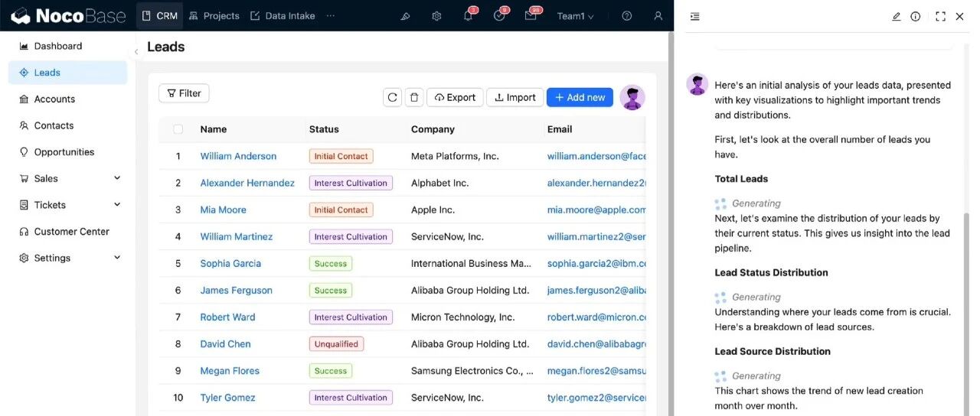Open the user profile icon in top bar

[x=658, y=16]
